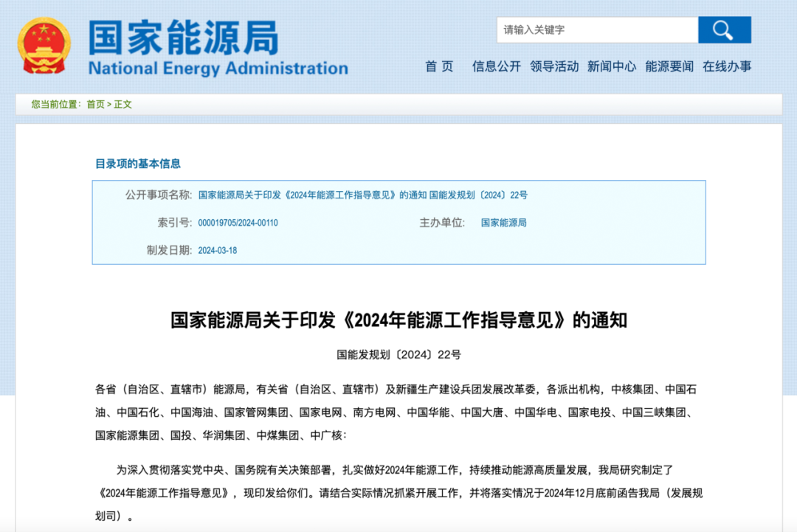Click the paragraph beginning 为深入贯彻落实党中央
797x532 pixels.
click(x=399, y=493)
